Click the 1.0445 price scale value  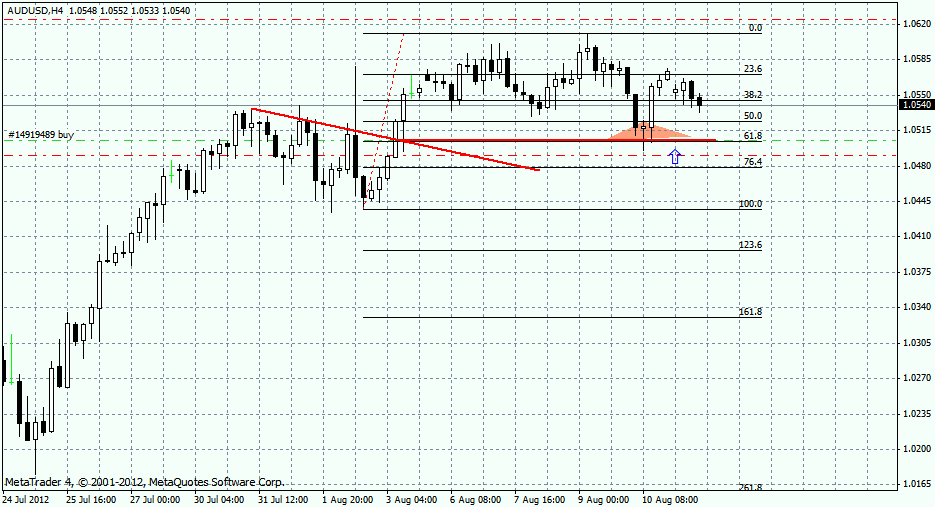click(917, 201)
